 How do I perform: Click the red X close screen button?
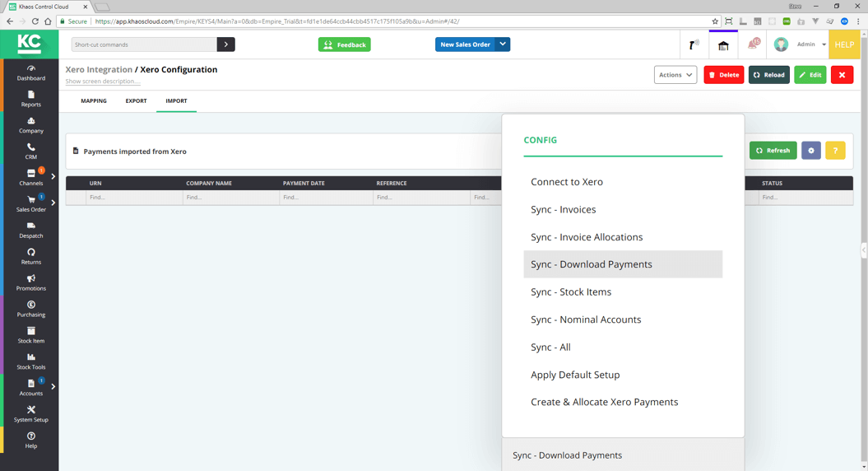[842, 75]
